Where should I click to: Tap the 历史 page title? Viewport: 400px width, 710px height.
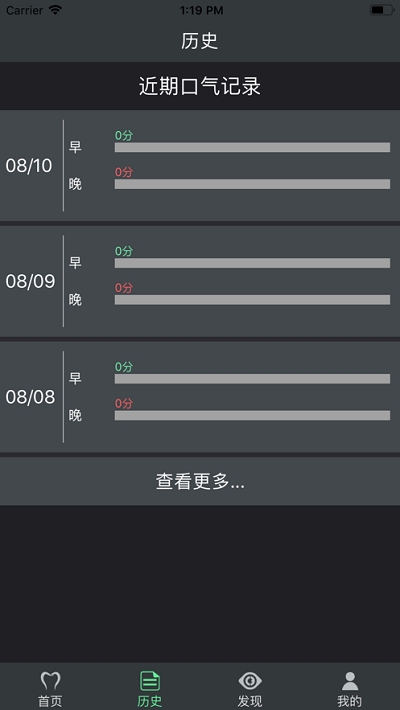click(200, 41)
